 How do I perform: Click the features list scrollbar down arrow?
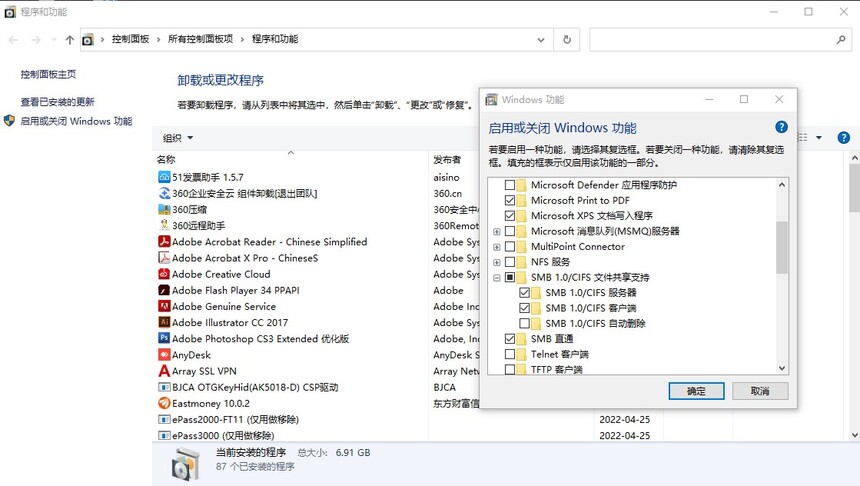782,368
